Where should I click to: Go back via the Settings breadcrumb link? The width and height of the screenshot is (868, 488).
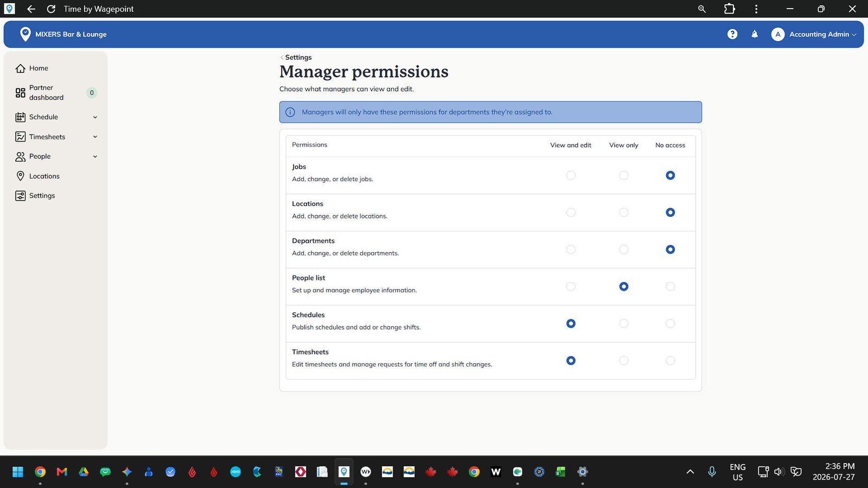click(298, 57)
